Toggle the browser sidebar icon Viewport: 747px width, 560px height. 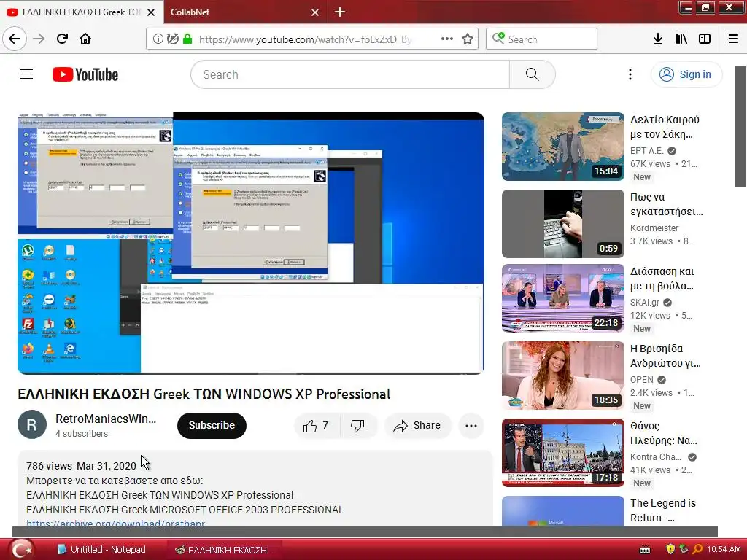705,39
